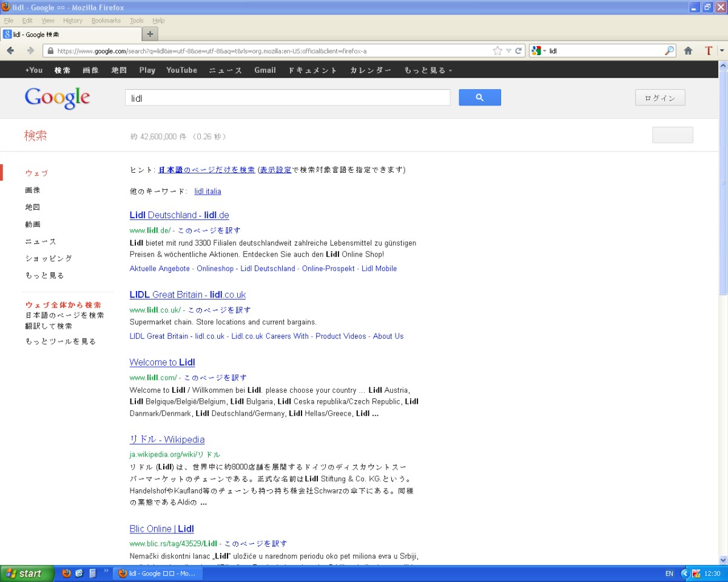Image resolution: width=728 pixels, height=582 pixels.
Task: Click the 'lidl italia' related keyword link
Action: click(207, 192)
